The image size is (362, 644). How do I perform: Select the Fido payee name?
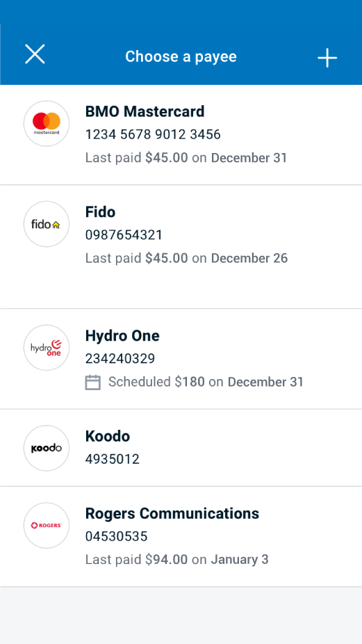click(x=101, y=212)
